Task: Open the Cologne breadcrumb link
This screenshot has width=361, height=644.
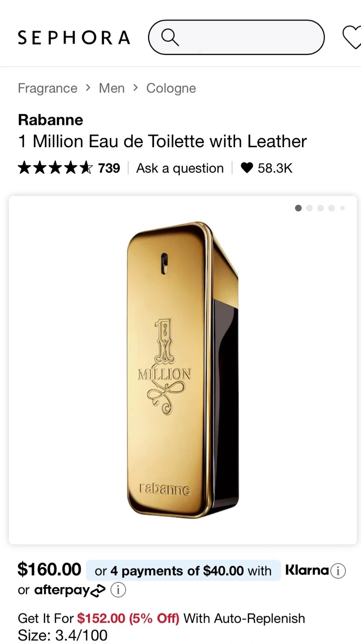Action: (x=171, y=88)
